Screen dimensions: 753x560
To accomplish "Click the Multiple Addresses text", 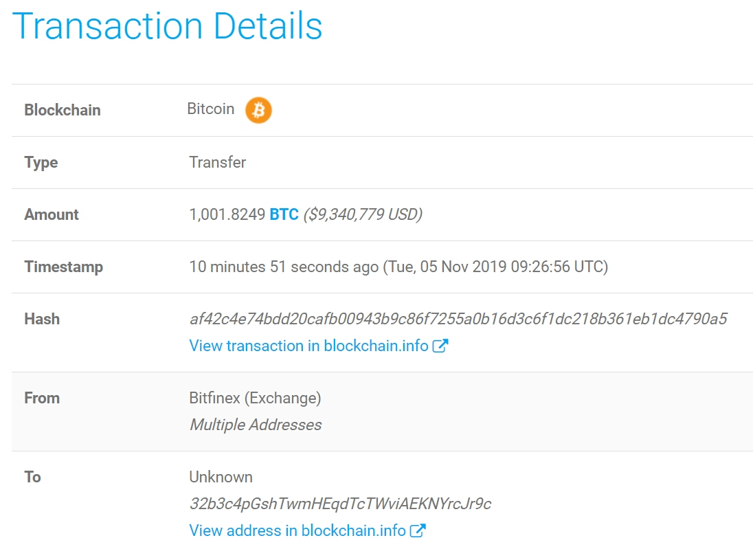I will click(x=255, y=425).
